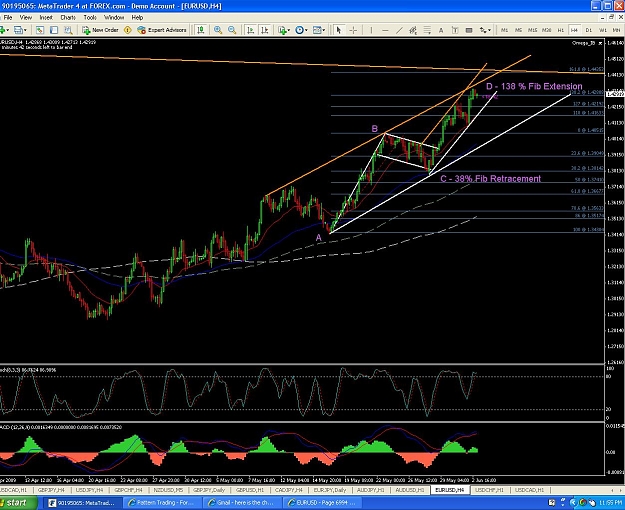
Task: Switch to the USDJPY,H4 chart tab
Action: 90,490
